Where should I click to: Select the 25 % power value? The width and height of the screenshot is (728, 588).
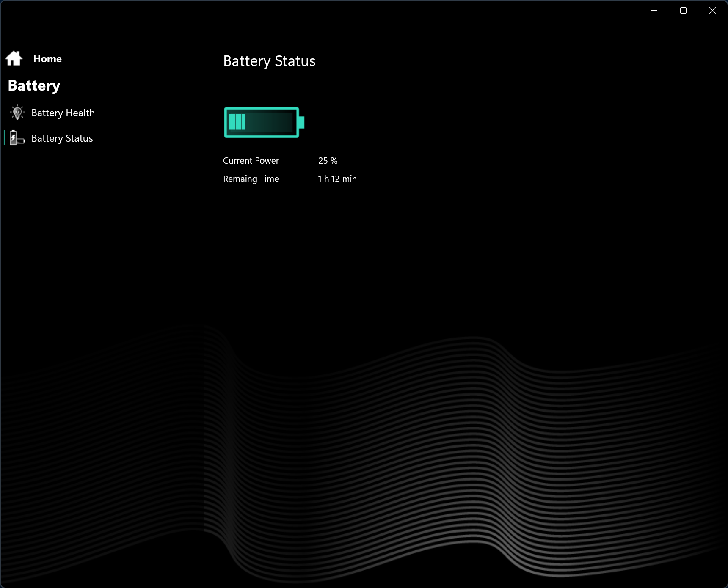(328, 161)
